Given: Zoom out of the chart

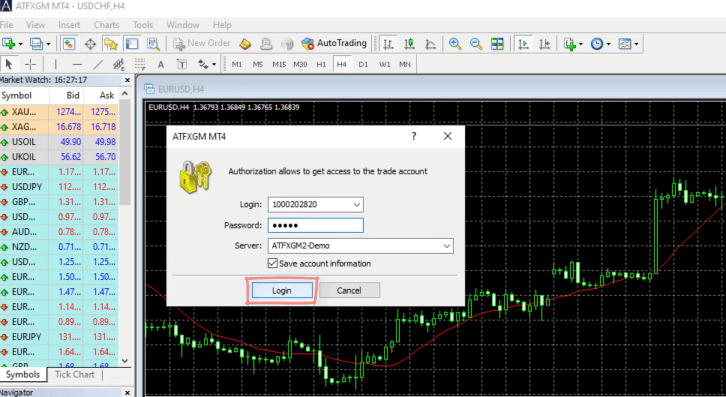Looking at the screenshot, I should tap(476, 44).
